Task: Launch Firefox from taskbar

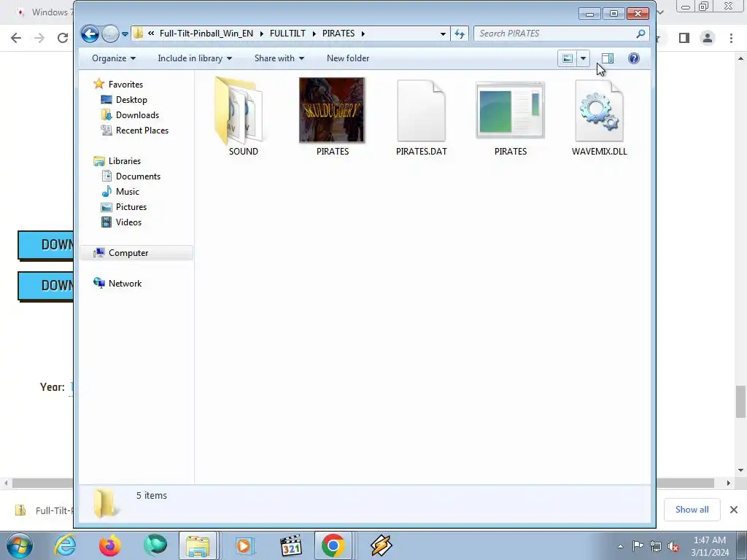Action: tap(109, 545)
